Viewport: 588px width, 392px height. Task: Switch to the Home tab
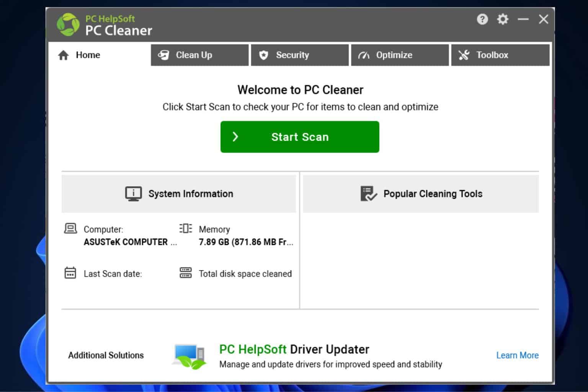click(99, 55)
